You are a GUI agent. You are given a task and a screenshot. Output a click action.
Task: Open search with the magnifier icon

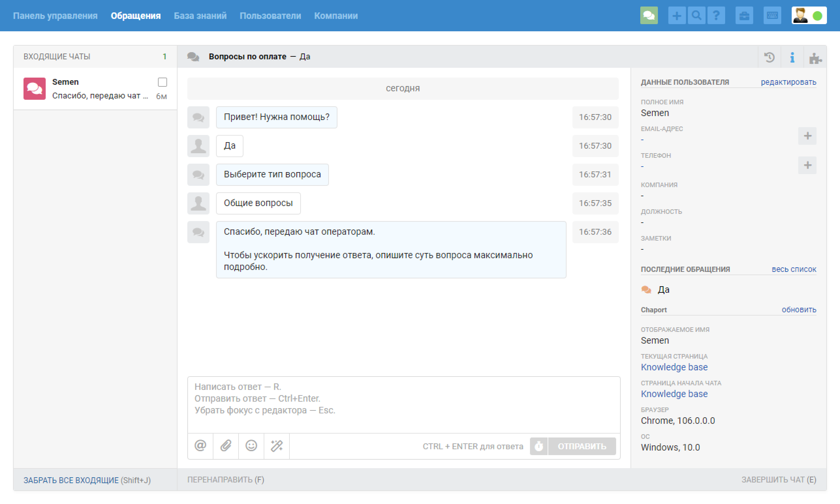[x=696, y=16]
